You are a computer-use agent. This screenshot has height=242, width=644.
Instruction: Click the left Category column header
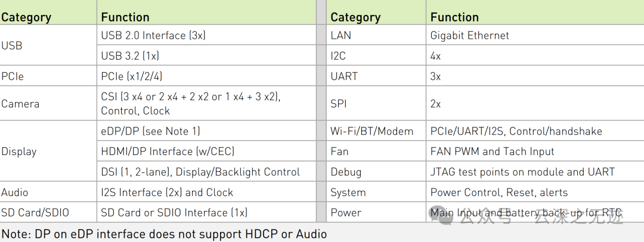pyautogui.click(x=26, y=17)
